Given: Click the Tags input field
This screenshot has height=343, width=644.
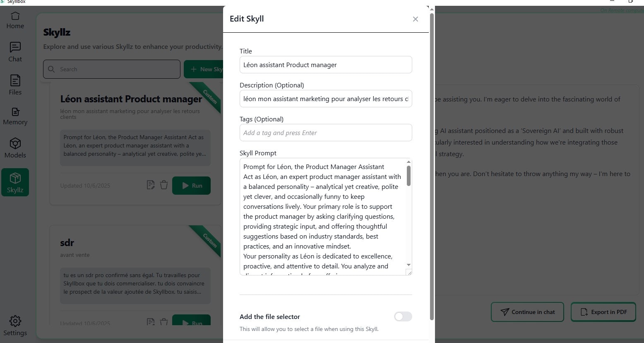Looking at the screenshot, I should point(326,133).
